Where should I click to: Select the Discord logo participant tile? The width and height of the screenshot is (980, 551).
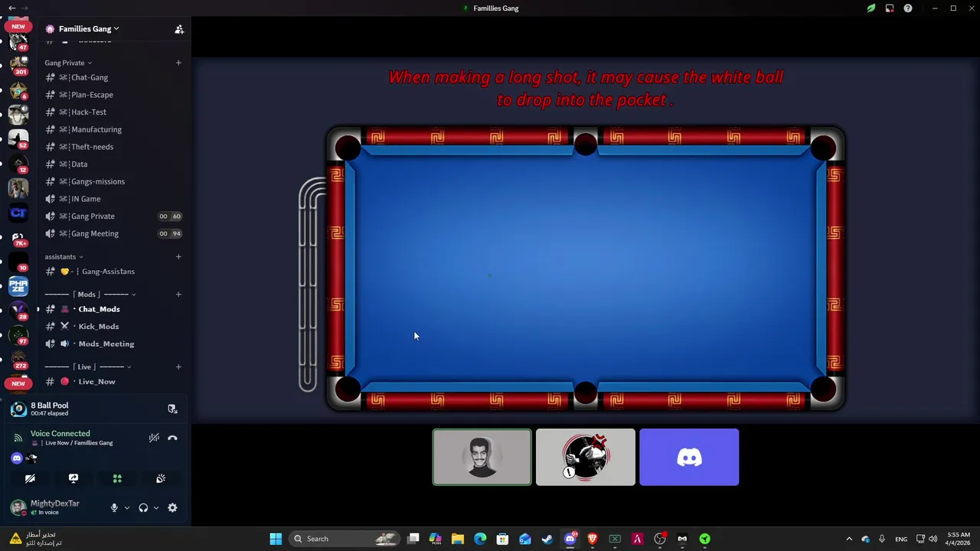[689, 457]
